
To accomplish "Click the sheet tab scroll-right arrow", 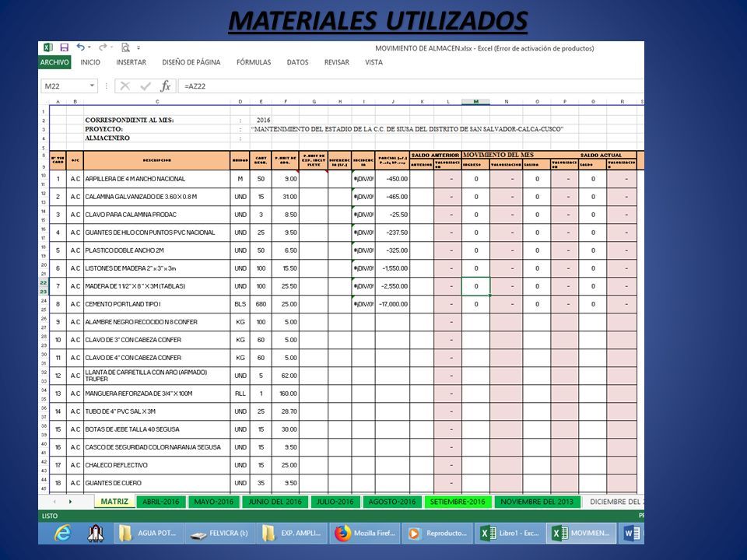I will [x=71, y=502].
